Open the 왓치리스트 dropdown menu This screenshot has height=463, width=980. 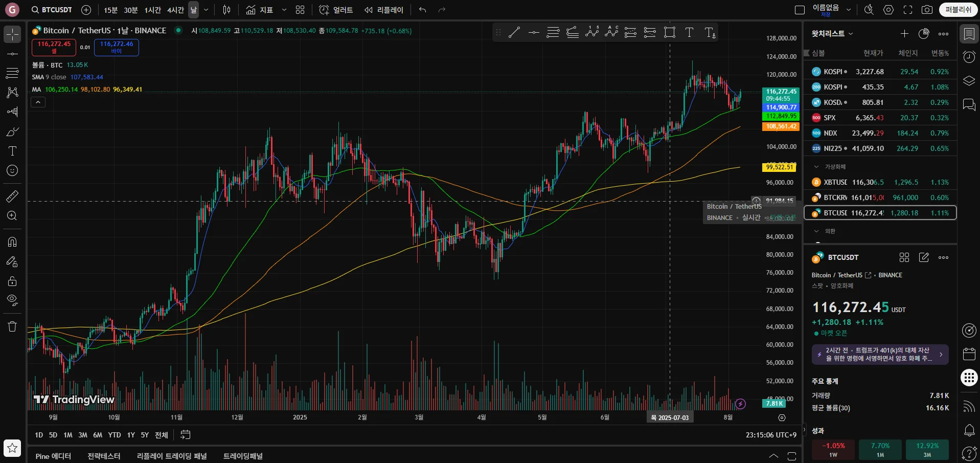point(832,33)
